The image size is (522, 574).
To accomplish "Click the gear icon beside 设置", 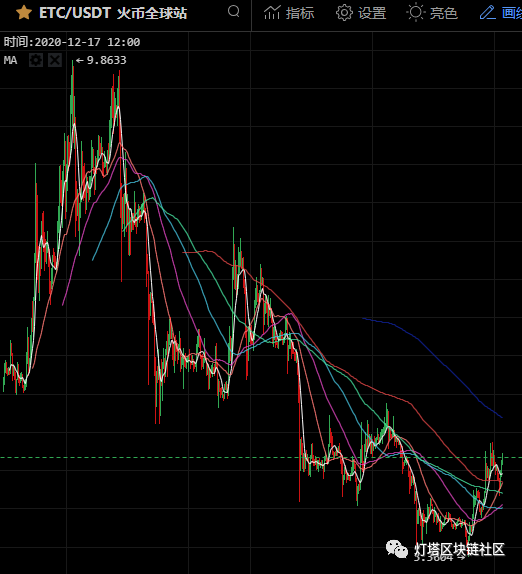I will click(344, 13).
